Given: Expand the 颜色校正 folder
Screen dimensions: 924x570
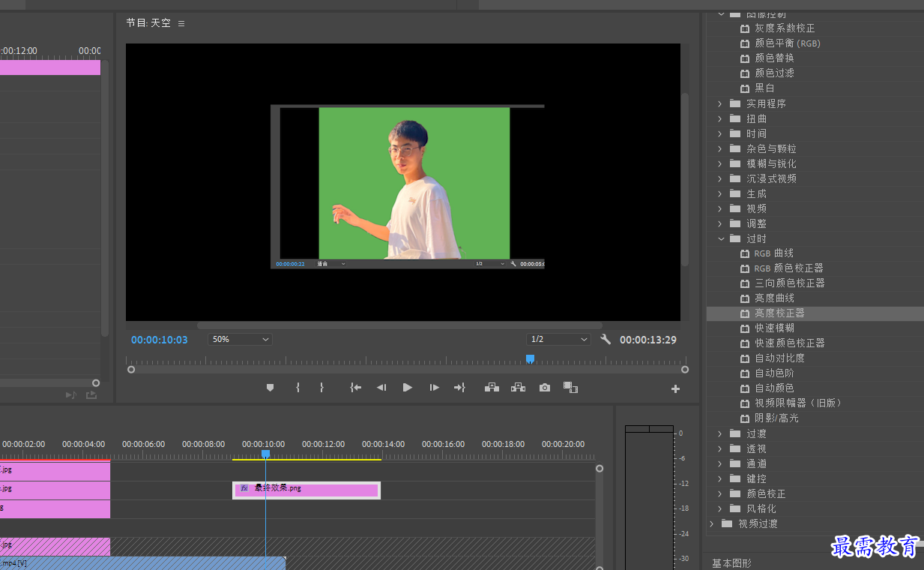Looking at the screenshot, I should (720, 493).
